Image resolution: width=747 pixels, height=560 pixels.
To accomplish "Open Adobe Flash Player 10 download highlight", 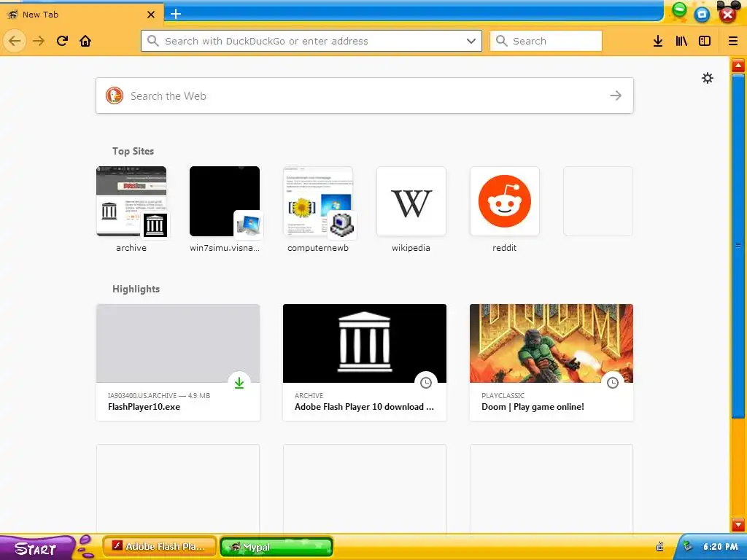I will 365,362.
